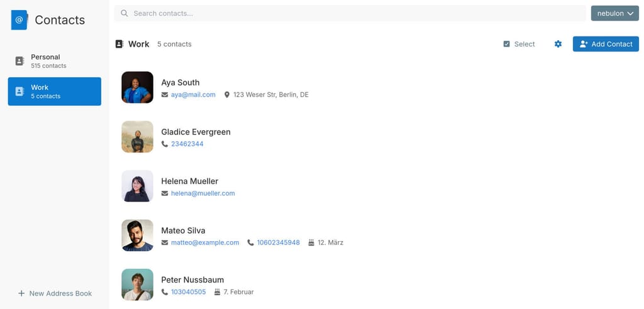This screenshot has width=644, height=309.
Task: Create a New Address Book
Action: (x=55, y=293)
